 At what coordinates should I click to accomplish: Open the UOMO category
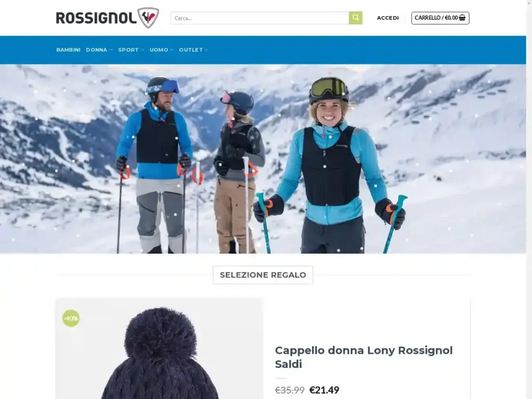[159, 50]
